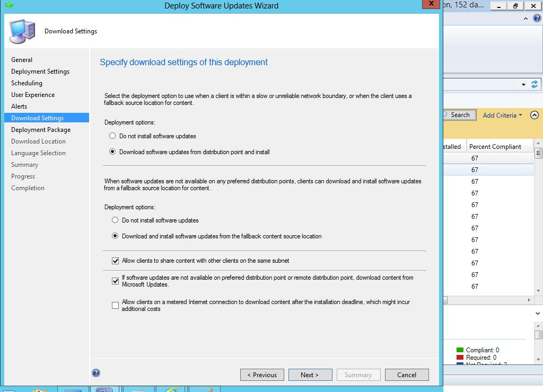Go to the Deployment Settings page

pos(40,72)
